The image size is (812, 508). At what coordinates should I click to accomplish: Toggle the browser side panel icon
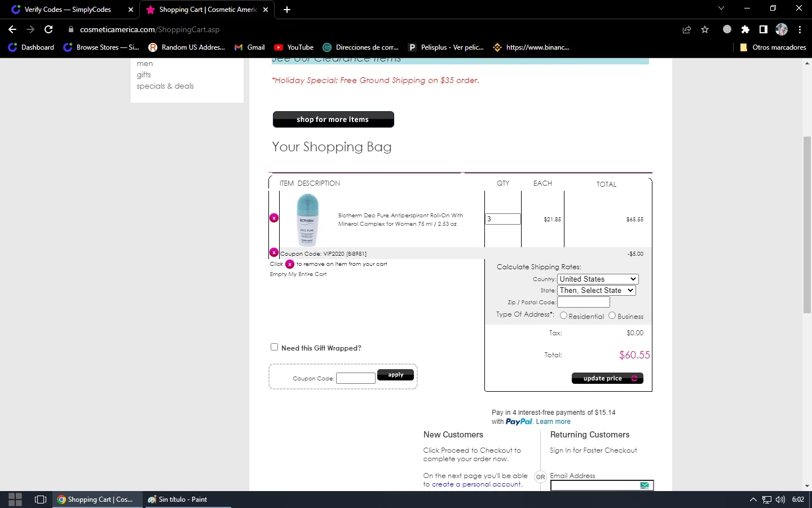[x=763, y=29]
